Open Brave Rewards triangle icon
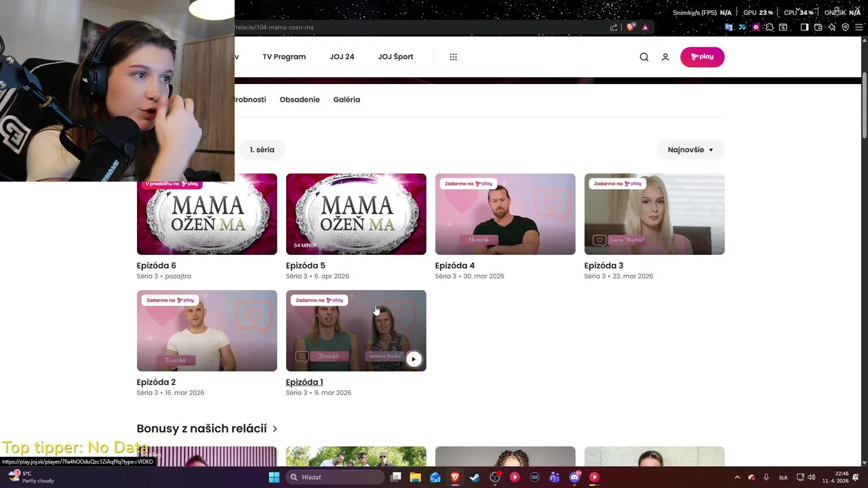868x488 pixels. [x=645, y=27]
